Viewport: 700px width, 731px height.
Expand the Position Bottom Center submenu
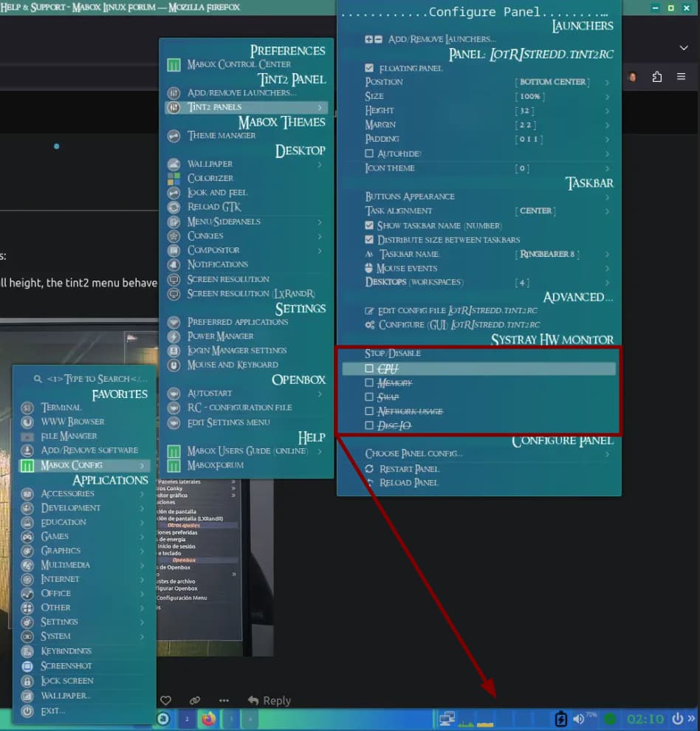(x=561, y=82)
